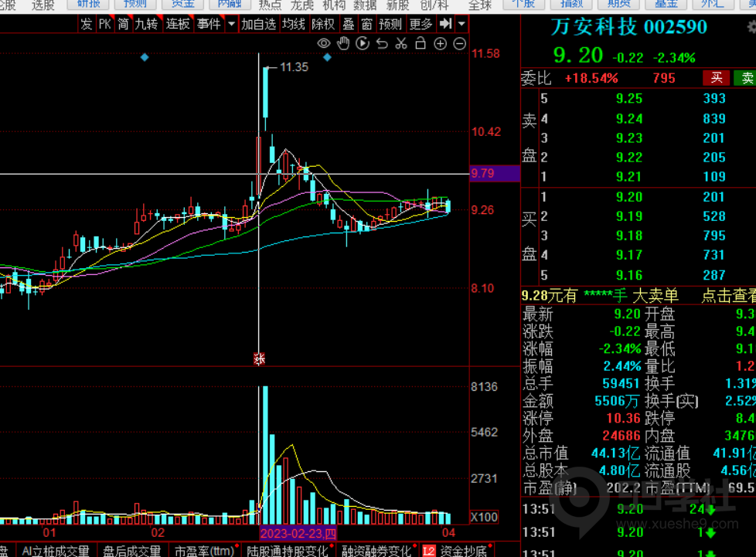This screenshot has height=557, width=756.
Task: Open the 更多 more options menu
Action: tap(421, 24)
